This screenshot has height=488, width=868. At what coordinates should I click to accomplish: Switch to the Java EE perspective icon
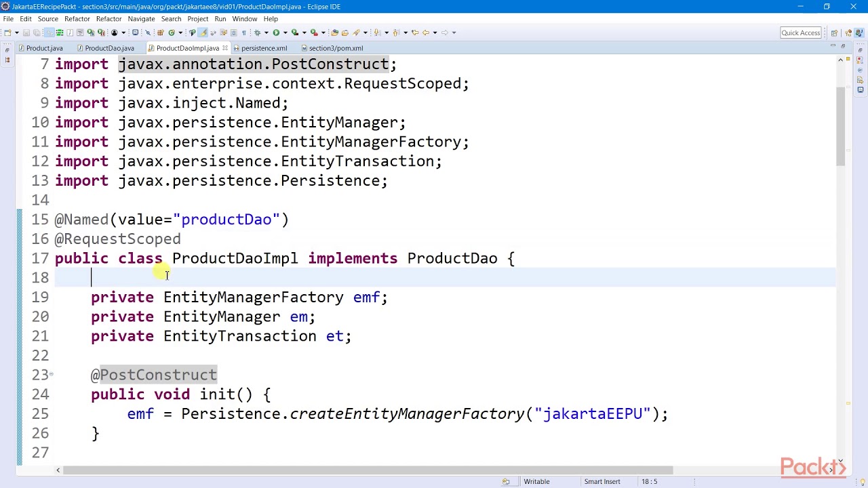click(847, 33)
